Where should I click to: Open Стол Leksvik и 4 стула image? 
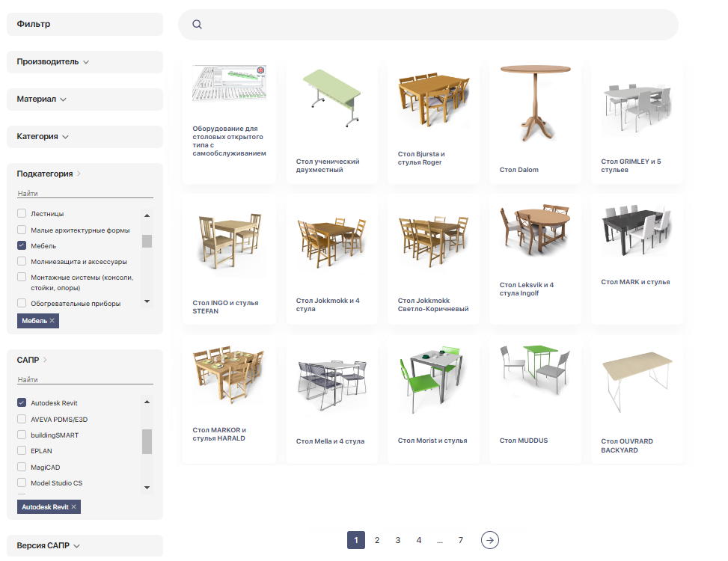pos(535,230)
